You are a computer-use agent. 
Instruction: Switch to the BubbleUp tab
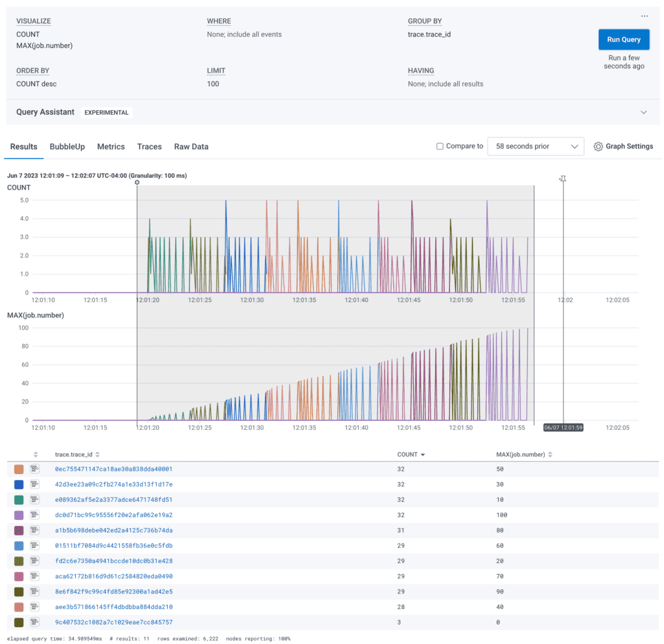click(67, 147)
